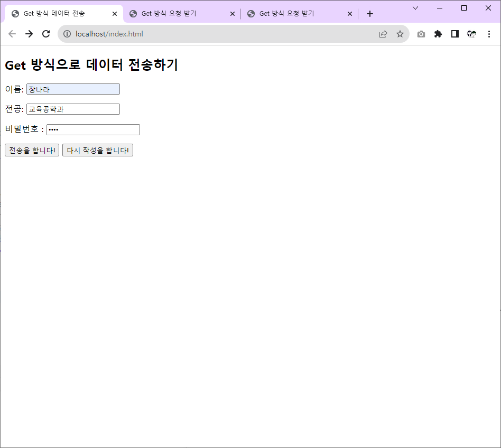
Task: Maximize the browser window
Action: [464, 8]
